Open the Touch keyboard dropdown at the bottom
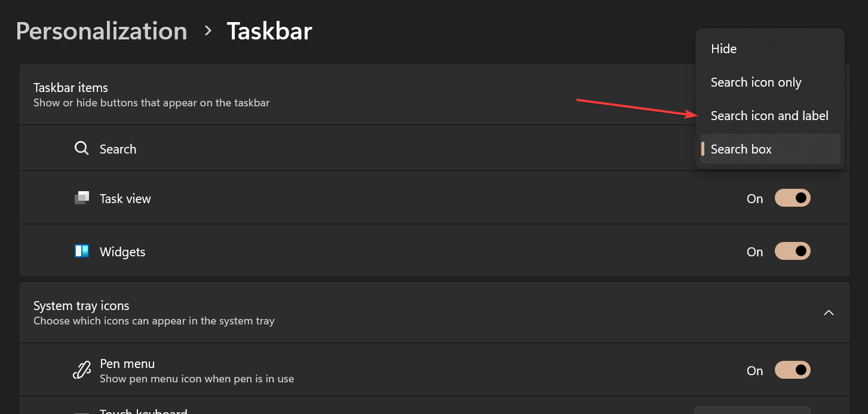 [752, 410]
